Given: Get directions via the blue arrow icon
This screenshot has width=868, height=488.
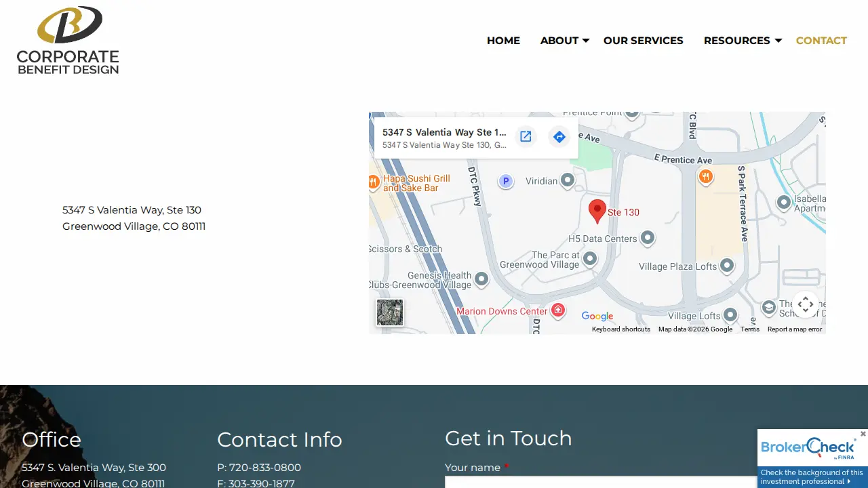Looking at the screenshot, I should pos(559,137).
